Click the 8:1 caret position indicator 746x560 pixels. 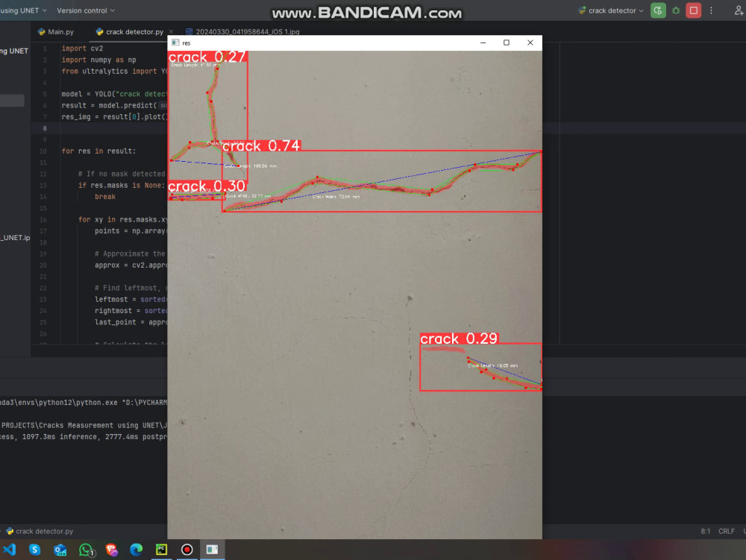tap(705, 531)
